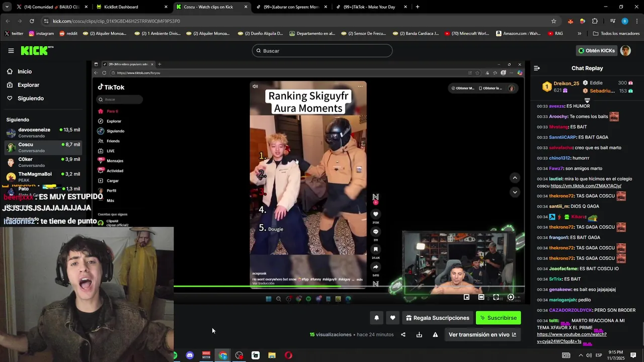The image size is (644, 362).
Task: Collapse the Chat Replay panel
Action: pyautogui.click(x=537, y=68)
